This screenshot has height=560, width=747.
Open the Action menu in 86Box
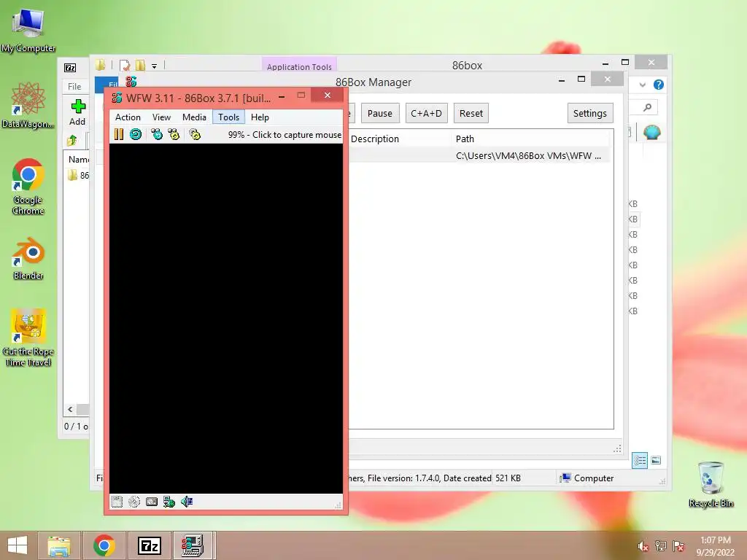[128, 117]
